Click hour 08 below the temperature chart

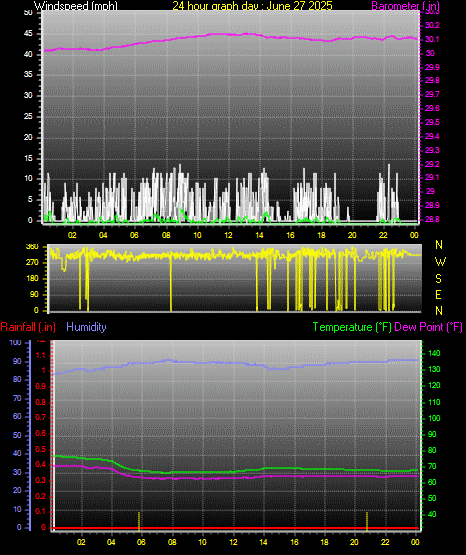pos(172,542)
